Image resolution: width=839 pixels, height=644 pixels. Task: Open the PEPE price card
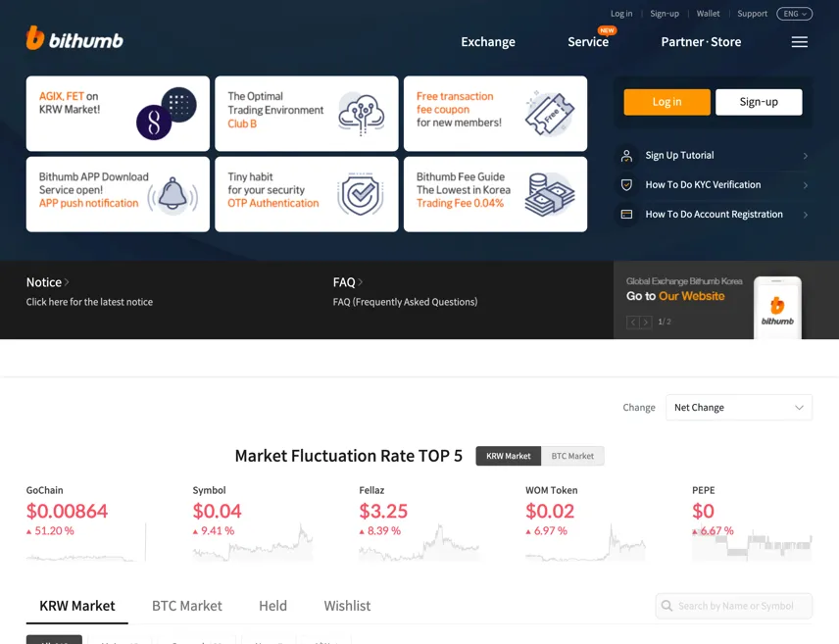point(752,523)
